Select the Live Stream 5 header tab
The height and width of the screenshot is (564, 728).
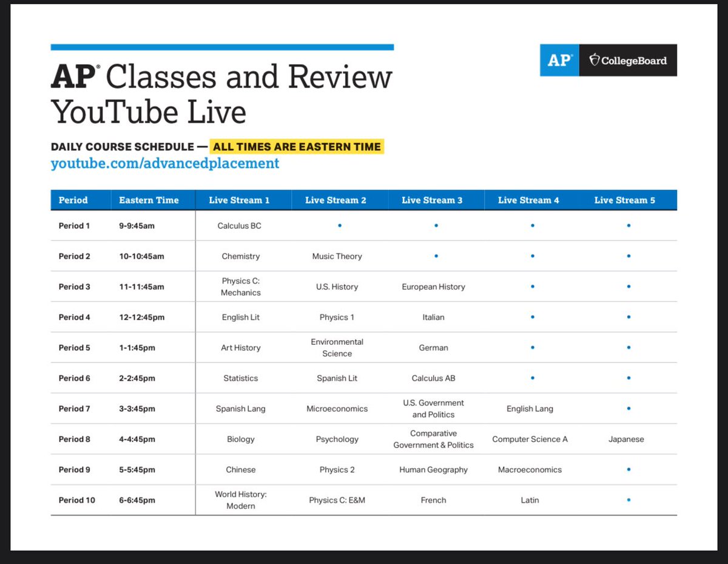627,200
